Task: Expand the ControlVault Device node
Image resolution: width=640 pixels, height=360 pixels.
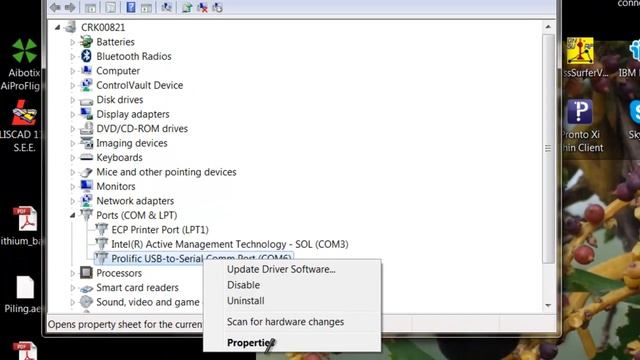Action: (x=73, y=85)
